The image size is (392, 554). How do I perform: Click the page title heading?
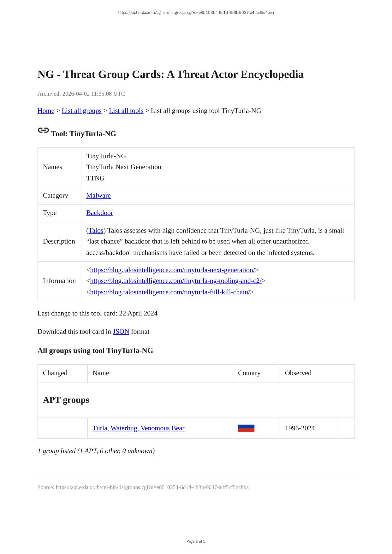coord(170,74)
